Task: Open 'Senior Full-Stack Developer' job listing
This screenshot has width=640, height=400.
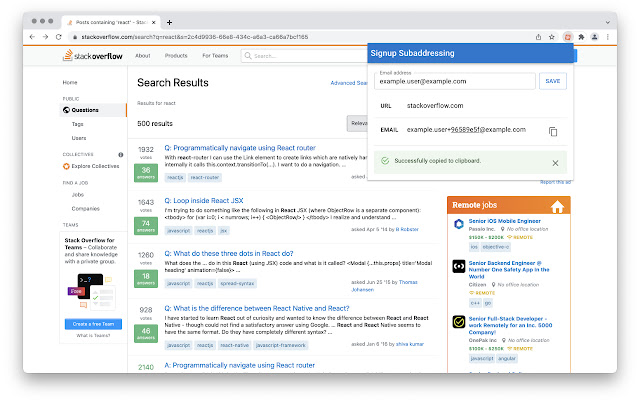Action: 510,325
